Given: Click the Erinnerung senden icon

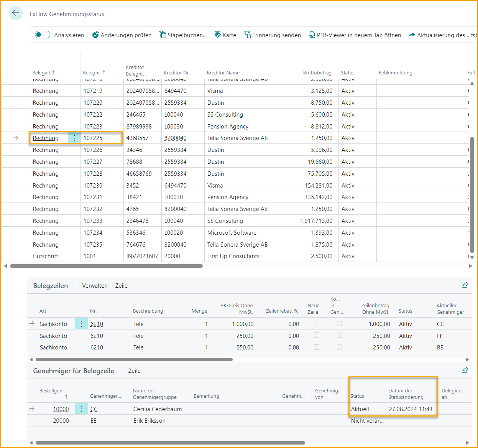Looking at the screenshot, I should tap(246, 35).
